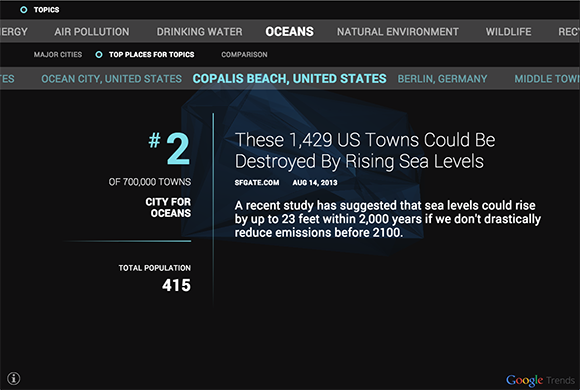Image resolution: width=580 pixels, height=390 pixels.
Task: Click the Topics circle indicator
Action: pyautogui.click(x=24, y=10)
